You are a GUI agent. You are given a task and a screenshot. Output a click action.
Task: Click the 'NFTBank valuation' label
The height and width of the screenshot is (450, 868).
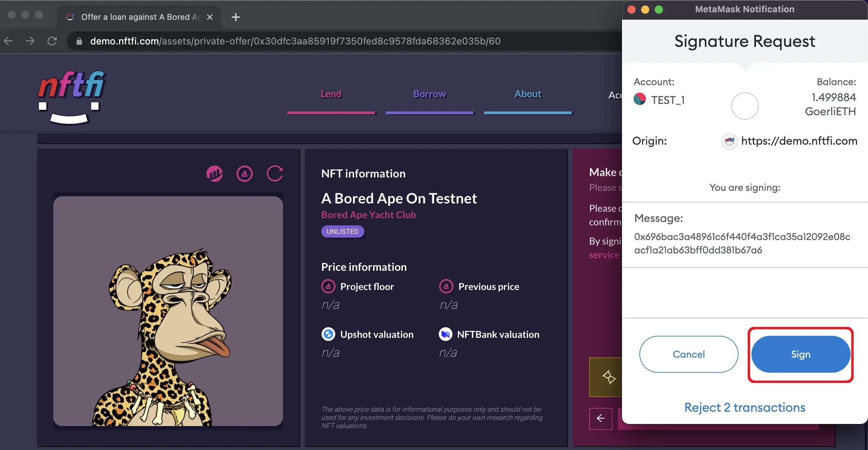(x=498, y=334)
